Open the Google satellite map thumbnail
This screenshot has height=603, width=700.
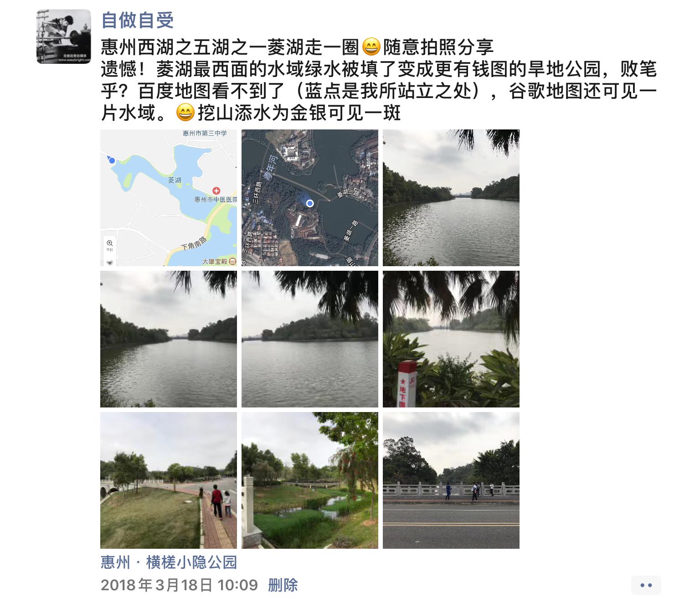(x=310, y=198)
